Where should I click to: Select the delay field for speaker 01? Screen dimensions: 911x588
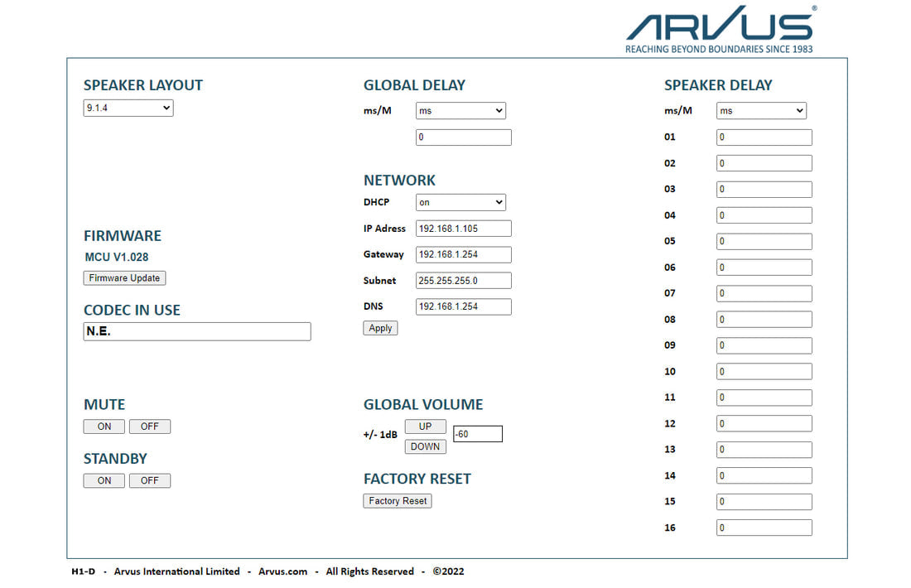[763, 137]
